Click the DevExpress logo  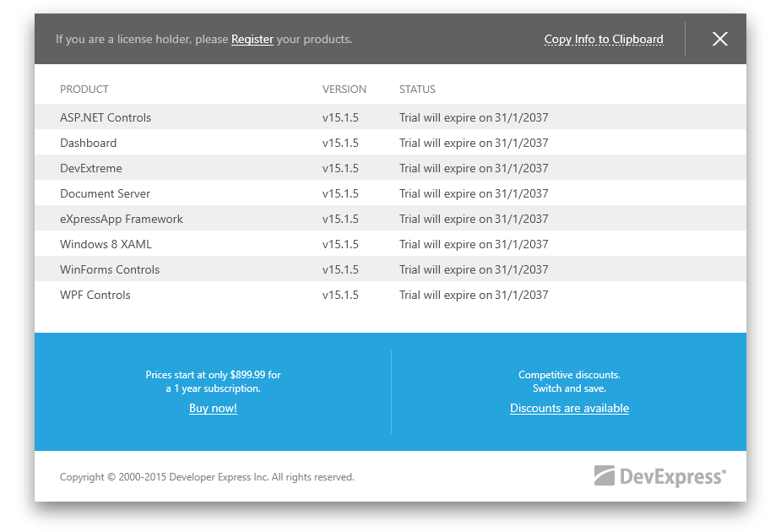pyautogui.click(x=659, y=477)
